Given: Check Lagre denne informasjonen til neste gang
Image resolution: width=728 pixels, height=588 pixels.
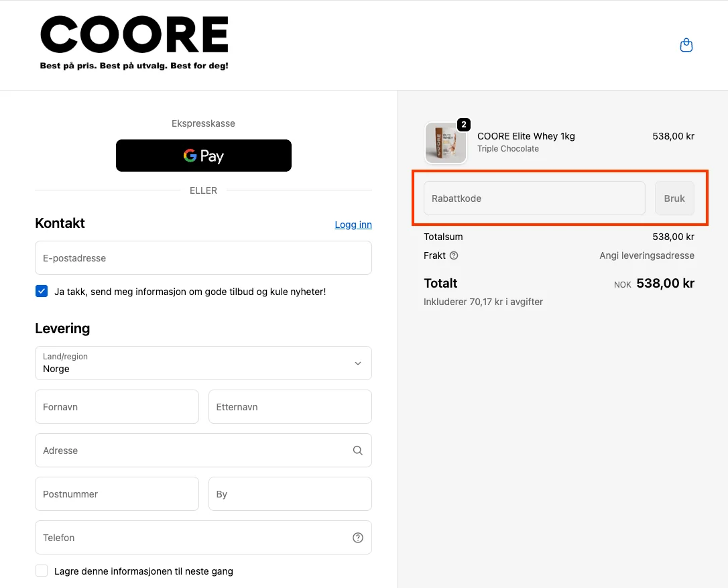Looking at the screenshot, I should (x=42, y=571).
